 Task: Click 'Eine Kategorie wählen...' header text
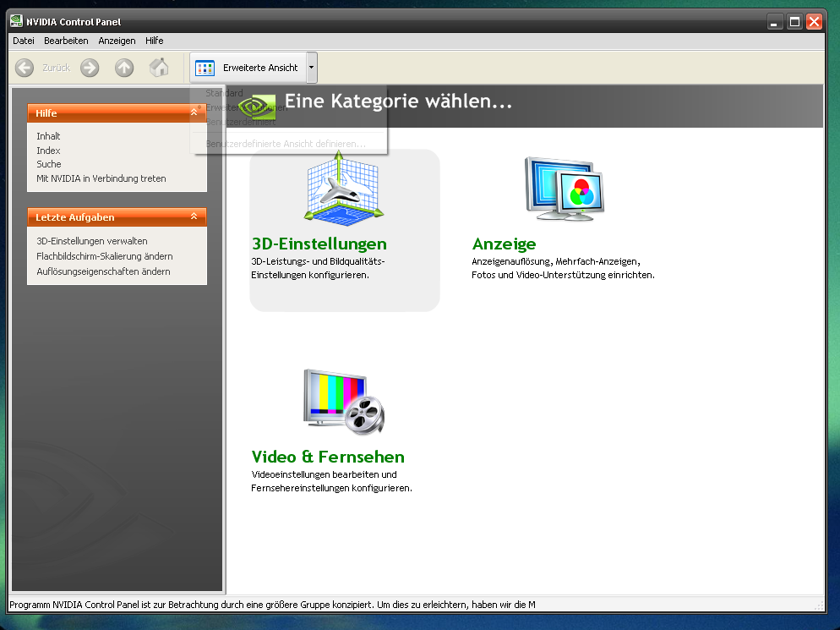coord(398,101)
